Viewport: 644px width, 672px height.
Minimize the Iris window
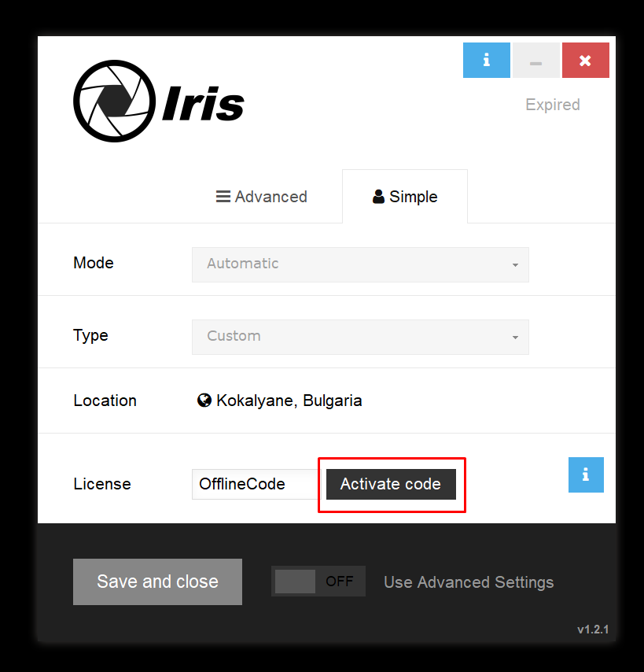point(536,60)
